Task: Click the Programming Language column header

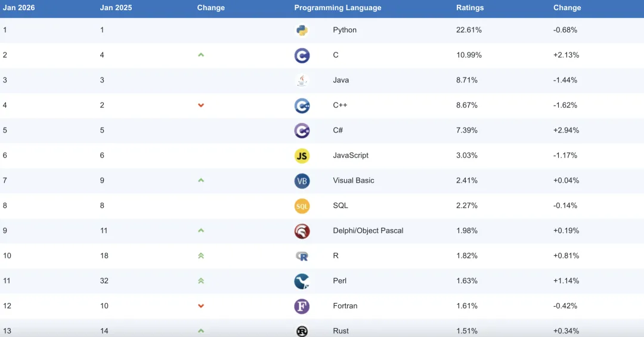Action: (338, 8)
